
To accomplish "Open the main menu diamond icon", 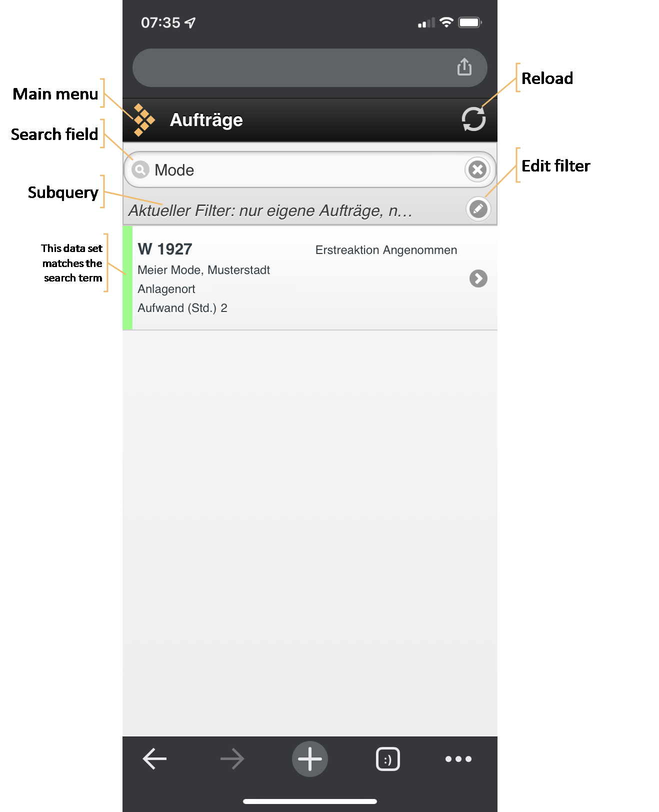I will (144, 120).
